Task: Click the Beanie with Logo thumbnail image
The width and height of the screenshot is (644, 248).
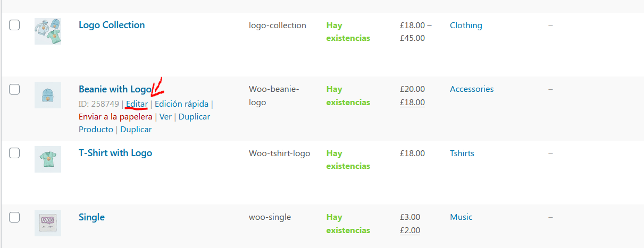Action: [48, 95]
